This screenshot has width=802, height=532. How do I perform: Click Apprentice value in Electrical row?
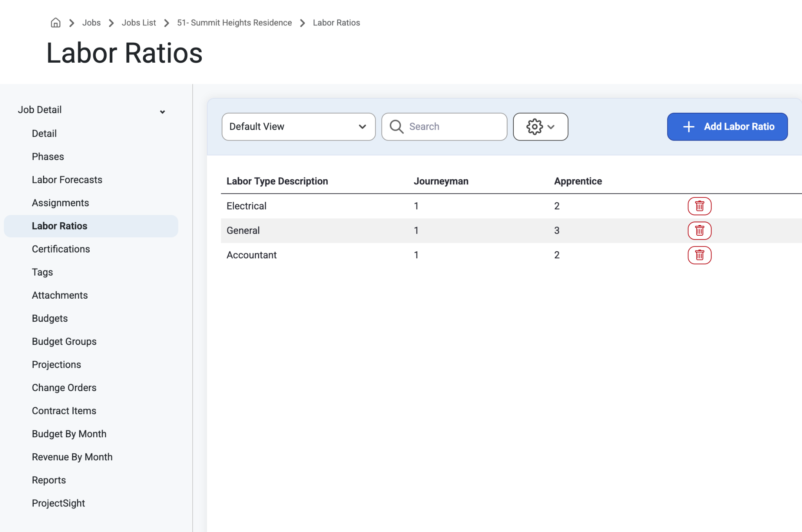point(557,206)
